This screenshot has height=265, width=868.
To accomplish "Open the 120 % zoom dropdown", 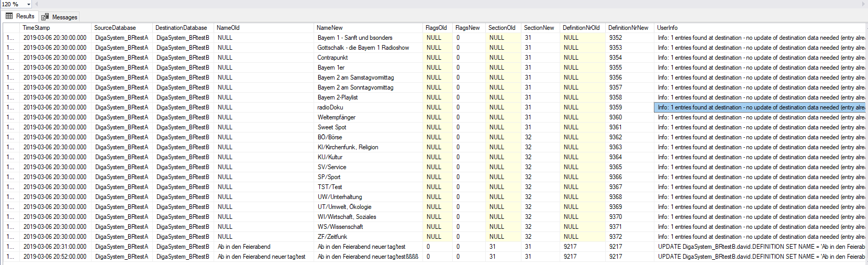I will pyautogui.click(x=28, y=4).
